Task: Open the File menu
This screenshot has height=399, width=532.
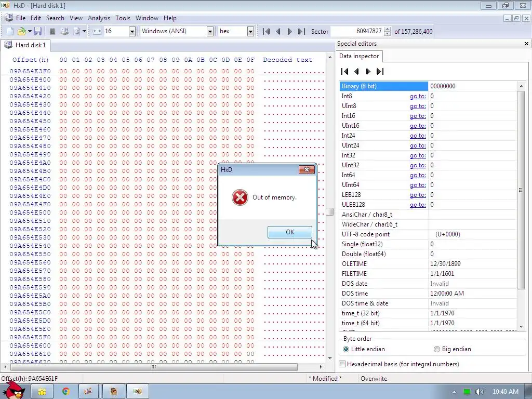Action: (20, 18)
